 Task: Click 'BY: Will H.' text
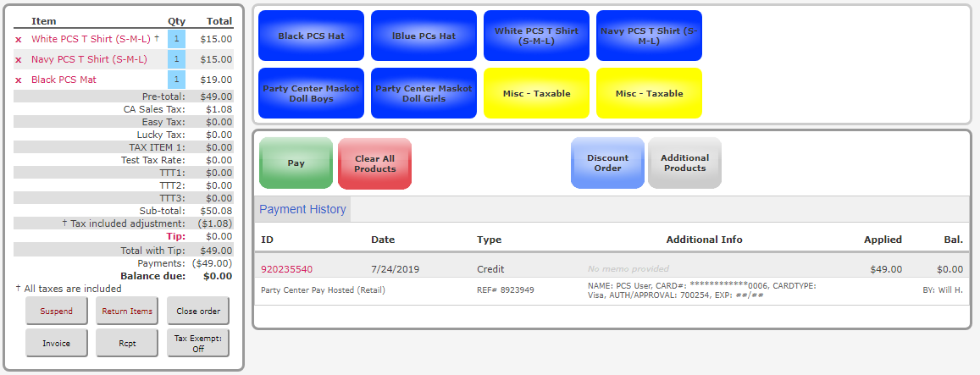[943, 290]
